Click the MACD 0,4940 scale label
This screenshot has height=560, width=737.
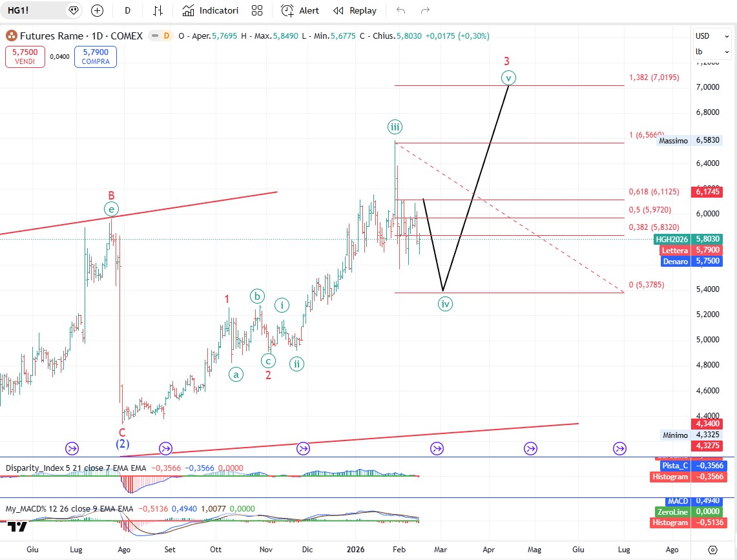pos(694,501)
